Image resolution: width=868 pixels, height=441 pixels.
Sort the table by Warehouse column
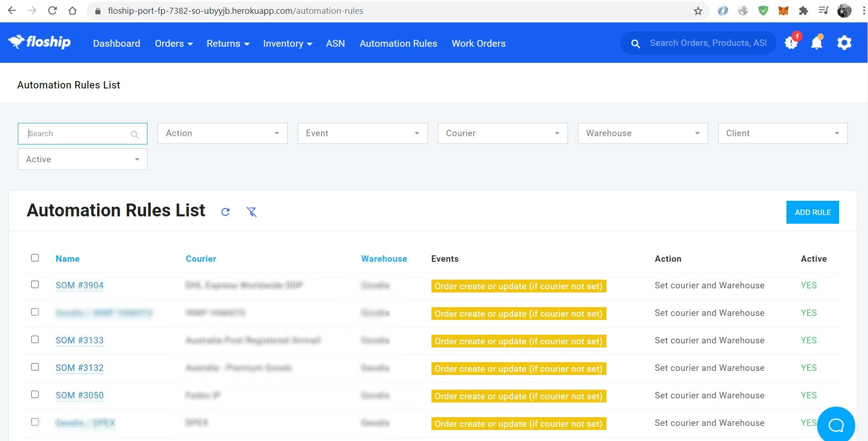384,259
